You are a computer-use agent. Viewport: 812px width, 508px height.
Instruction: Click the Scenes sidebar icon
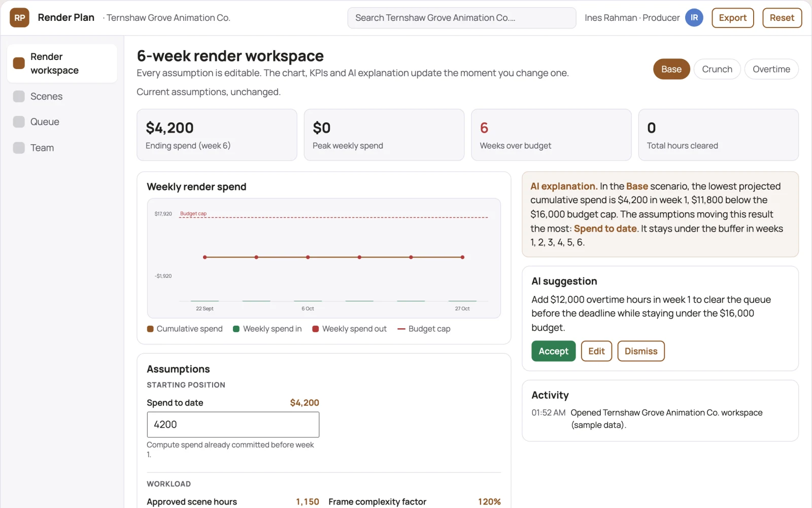[19, 97]
